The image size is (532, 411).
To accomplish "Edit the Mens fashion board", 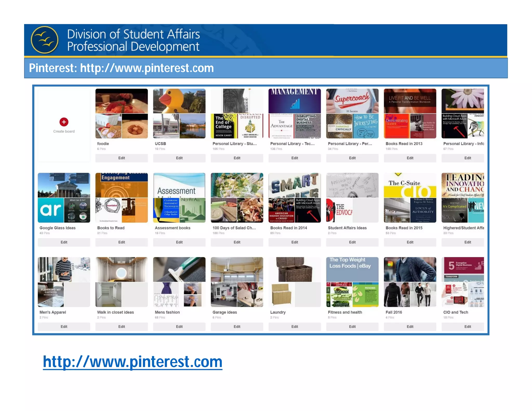I will pos(179,327).
